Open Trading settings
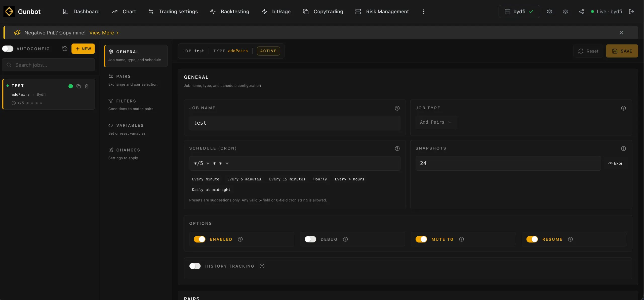The height and width of the screenshot is (300, 644). [173, 12]
